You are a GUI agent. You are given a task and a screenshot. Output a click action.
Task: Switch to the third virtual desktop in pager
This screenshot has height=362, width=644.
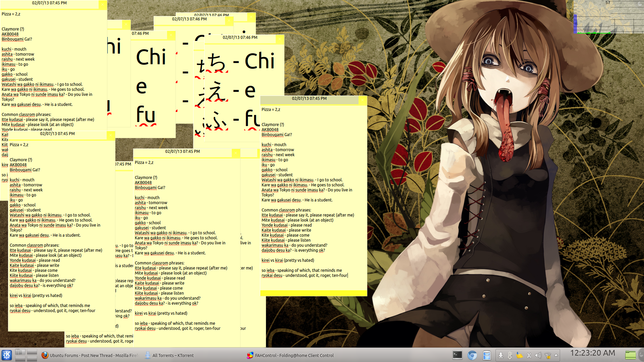pos(20,358)
